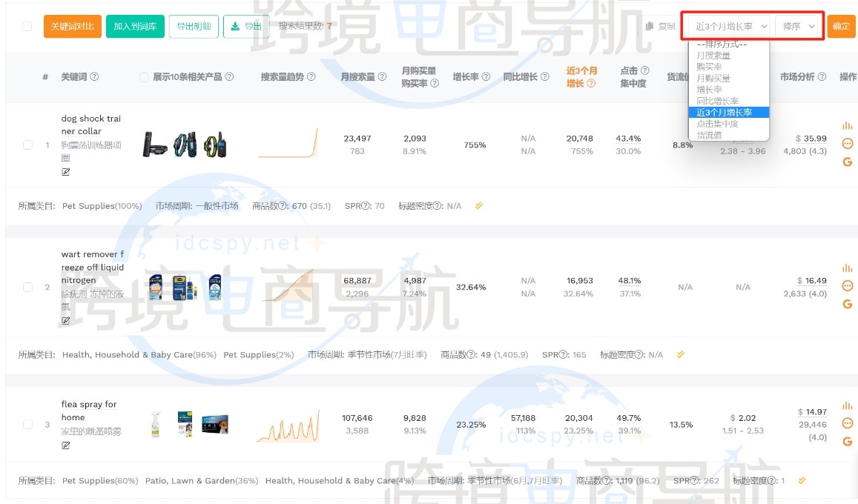Check the dog shock trainer collar row

coord(27,145)
